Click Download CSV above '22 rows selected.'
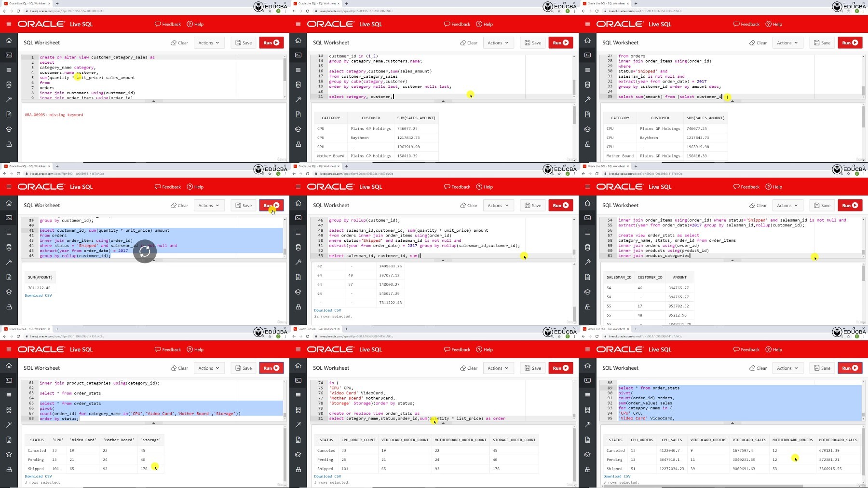The image size is (868, 488). coord(327,310)
